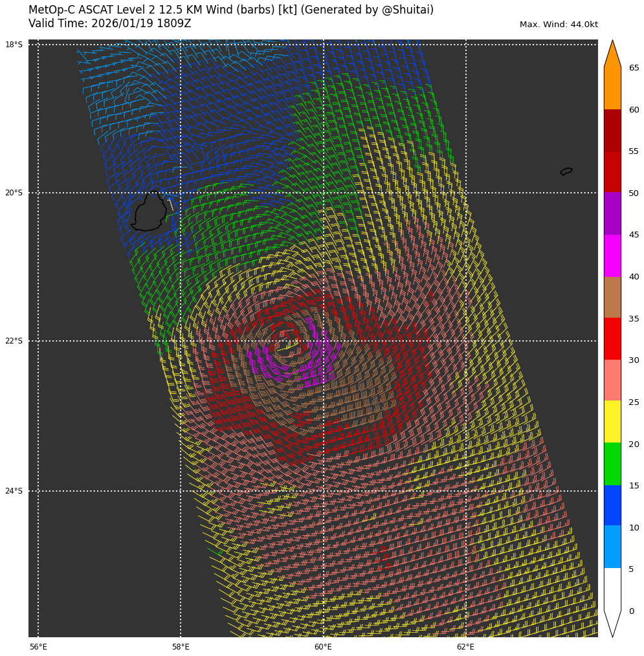Viewport: 644px width, 656px height.
Task: Click the 22°S latitude axis label
Action: pyautogui.click(x=14, y=341)
